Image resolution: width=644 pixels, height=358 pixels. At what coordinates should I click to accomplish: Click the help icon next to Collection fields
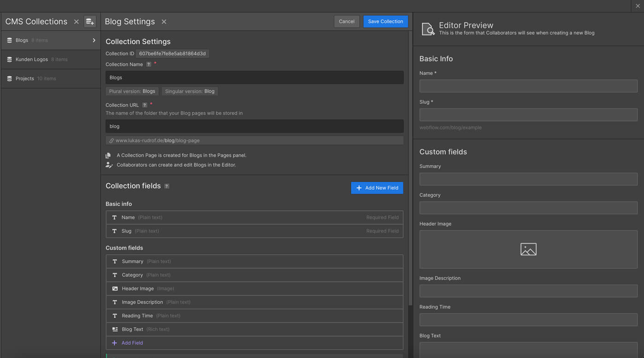[x=167, y=186]
